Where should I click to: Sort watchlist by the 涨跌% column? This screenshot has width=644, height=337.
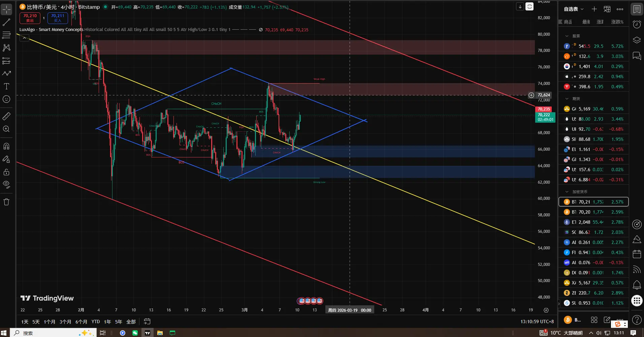[x=617, y=22]
